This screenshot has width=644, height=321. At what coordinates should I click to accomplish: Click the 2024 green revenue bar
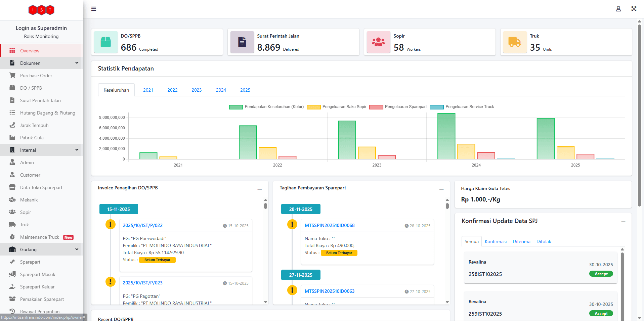(x=446, y=136)
